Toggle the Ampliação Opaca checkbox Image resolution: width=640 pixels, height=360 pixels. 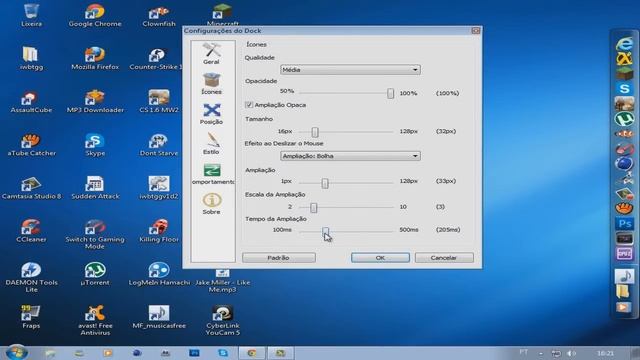coord(249,105)
